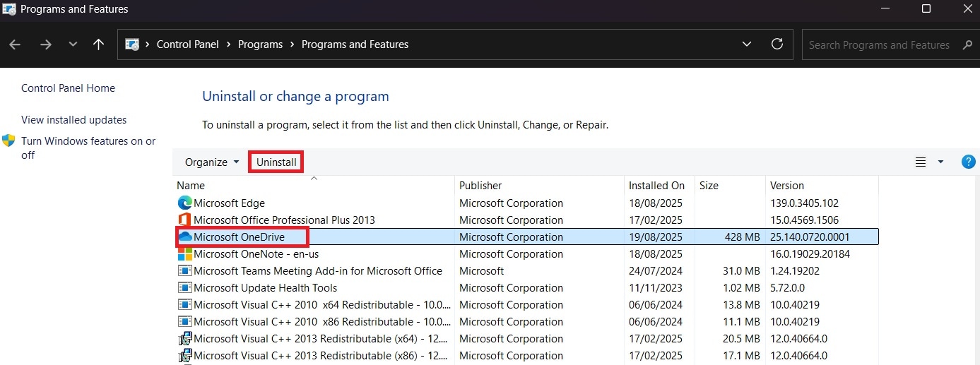Click Visual C++ 2010 x86 Redistributable icon
The image size is (980, 365).
click(185, 322)
